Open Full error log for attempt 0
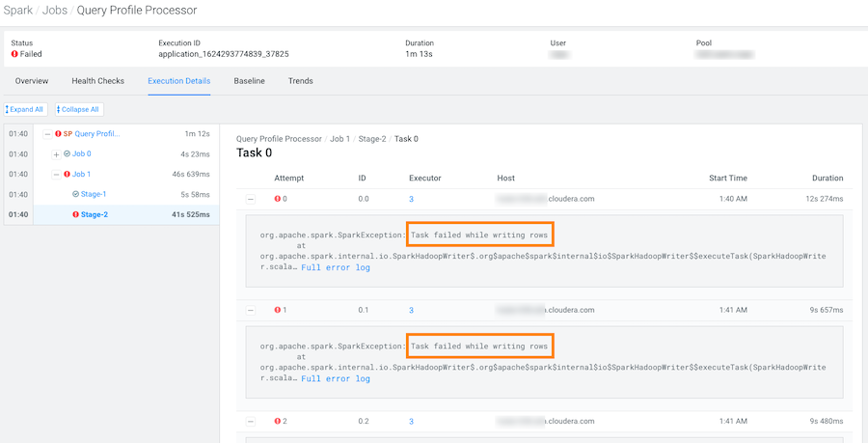Screen dimensions: 868x443 pos(336,267)
